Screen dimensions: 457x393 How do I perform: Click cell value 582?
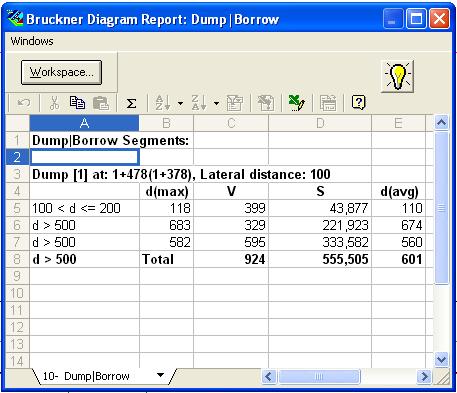click(167, 242)
